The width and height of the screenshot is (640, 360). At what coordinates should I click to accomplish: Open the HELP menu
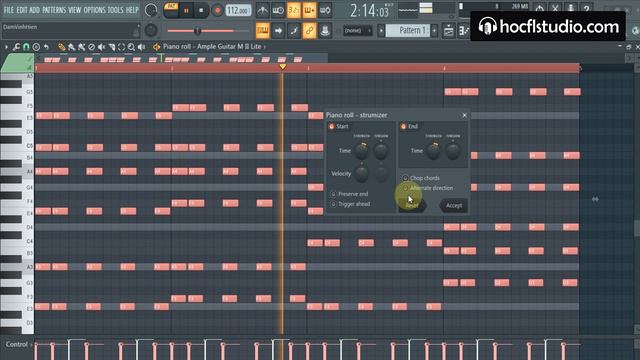coord(132,10)
